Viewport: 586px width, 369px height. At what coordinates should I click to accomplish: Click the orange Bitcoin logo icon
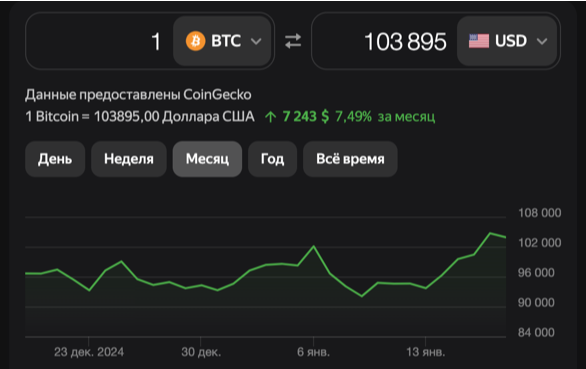coord(195,41)
